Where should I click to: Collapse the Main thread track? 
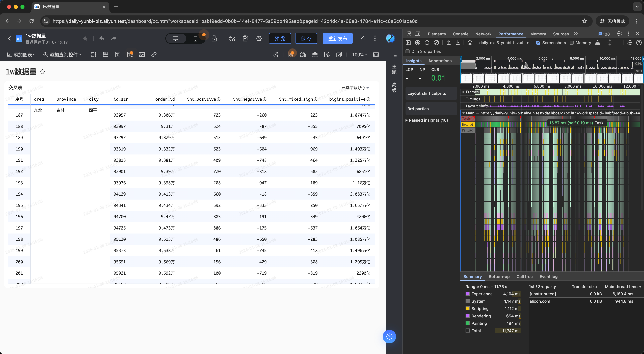coord(463,113)
